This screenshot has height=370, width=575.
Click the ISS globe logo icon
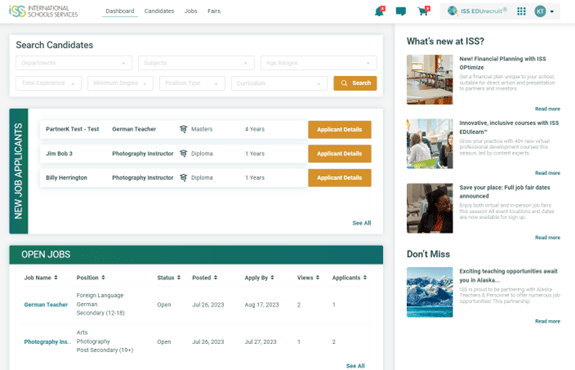coord(452,11)
